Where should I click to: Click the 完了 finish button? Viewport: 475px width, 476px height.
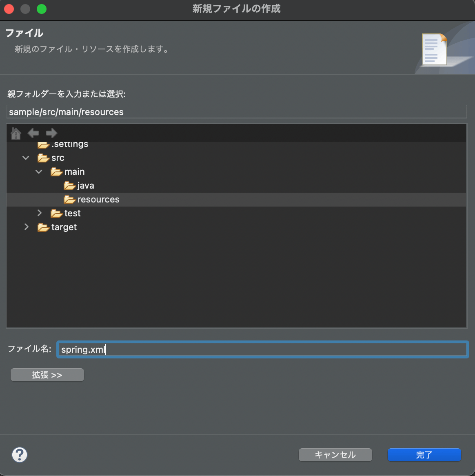tap(424, 455)
